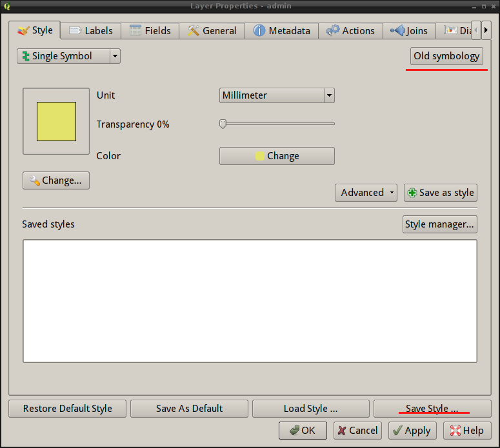Click the QGIS logo in title bar
500x448 pixels.
(7, 6)
